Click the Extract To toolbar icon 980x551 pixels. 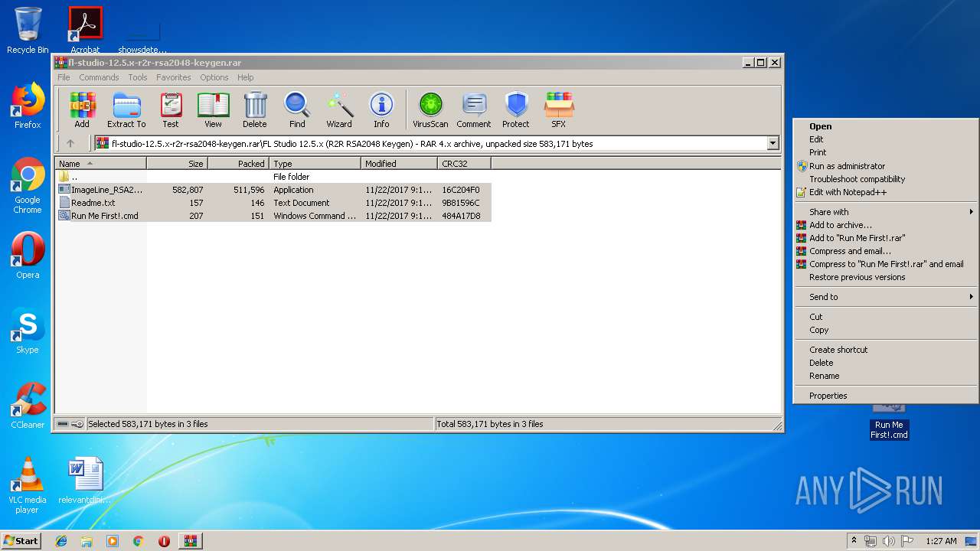pyautogui.click(x=126, y=110)
